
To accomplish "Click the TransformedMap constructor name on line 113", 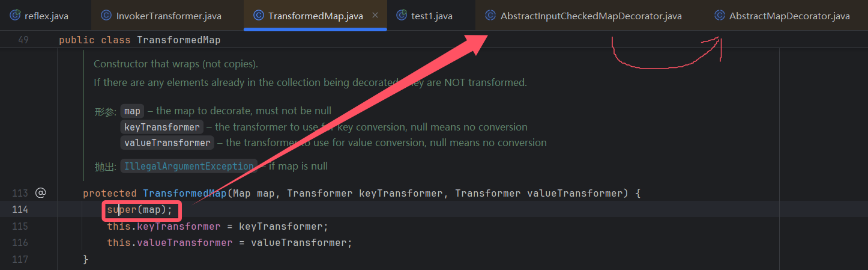I will (x=184, y=193).
